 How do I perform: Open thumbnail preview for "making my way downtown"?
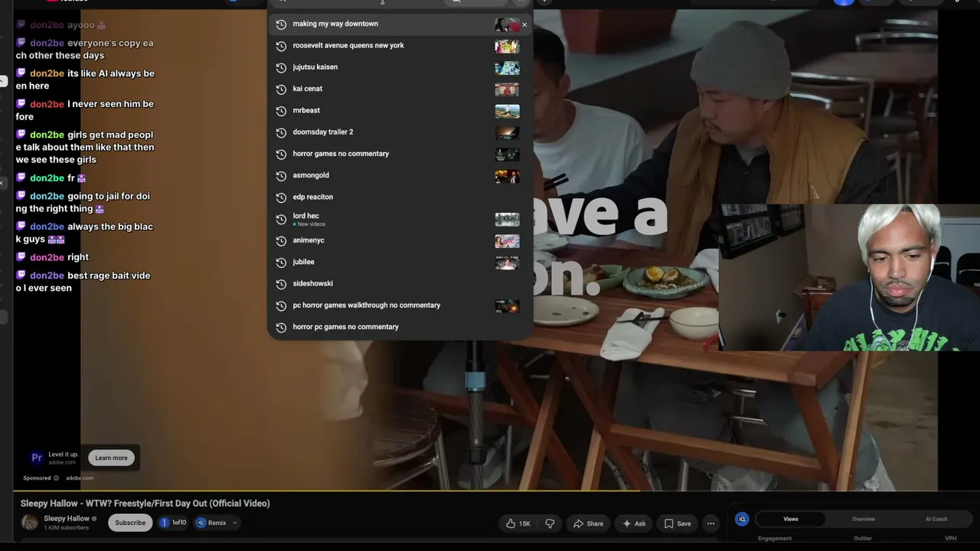[x=507, y=25]
